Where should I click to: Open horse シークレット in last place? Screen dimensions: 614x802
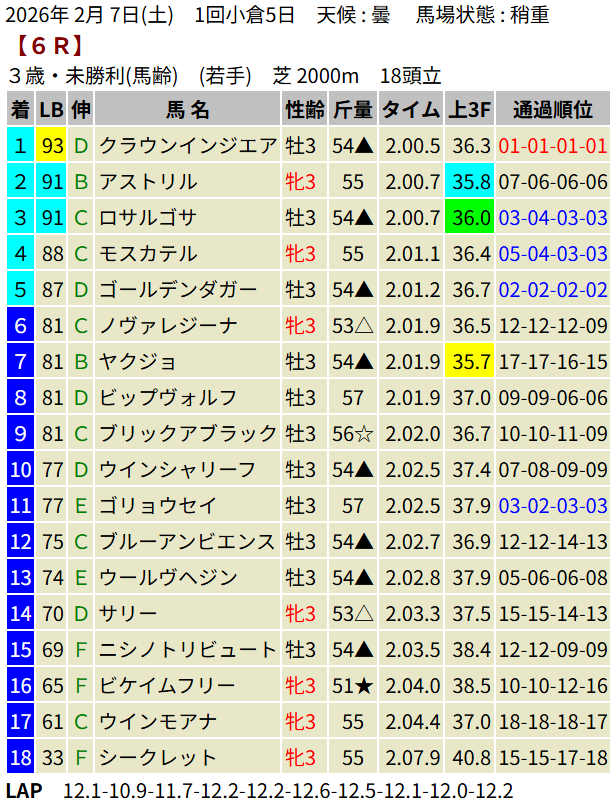tap(157, 758)
